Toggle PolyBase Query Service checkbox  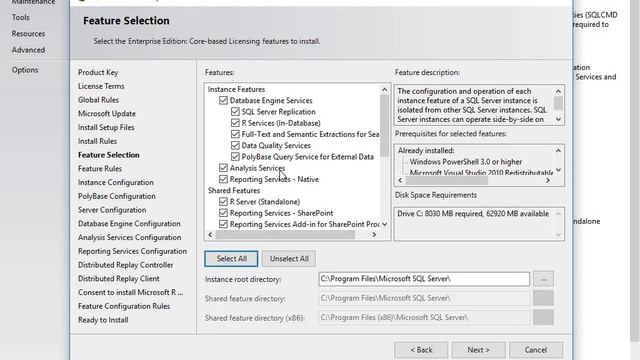click(x=235, y=157)
